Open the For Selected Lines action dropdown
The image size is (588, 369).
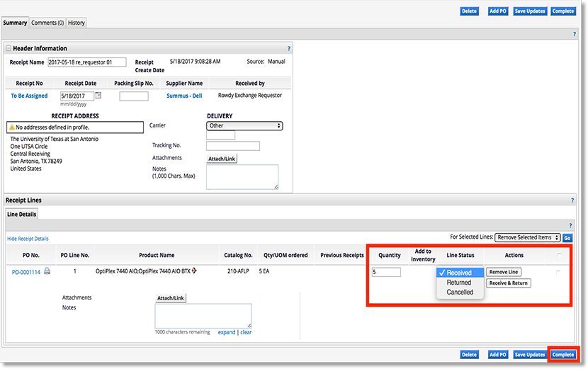pos(528,238)
